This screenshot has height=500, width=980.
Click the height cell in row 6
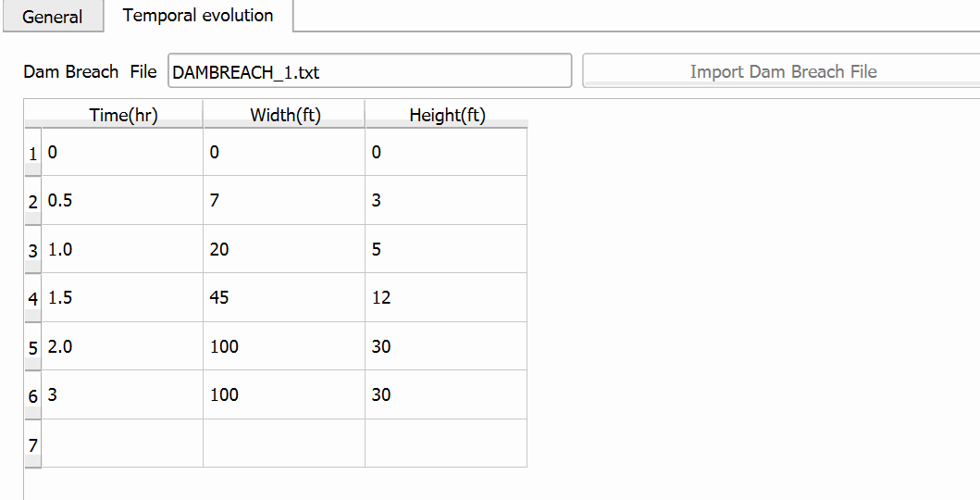[447, 395]
